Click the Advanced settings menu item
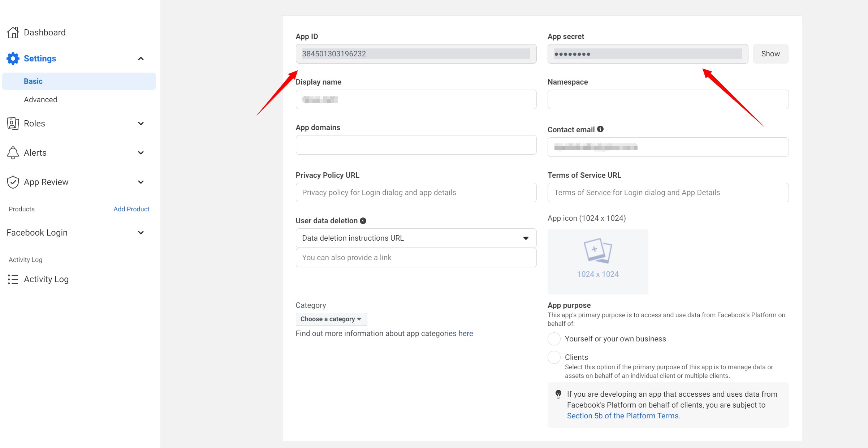Screen dimensions: 868x448 coord(40,99)
